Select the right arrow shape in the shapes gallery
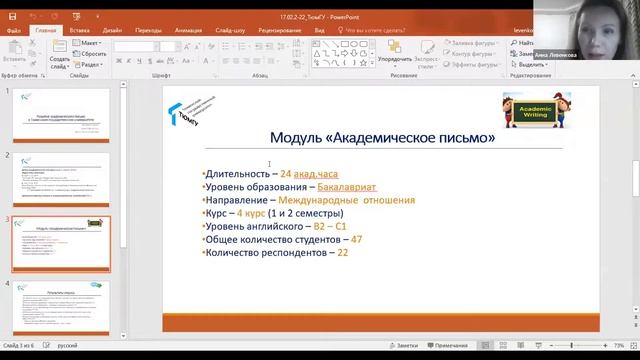This screenshot has width=640, height=360. 344,53
